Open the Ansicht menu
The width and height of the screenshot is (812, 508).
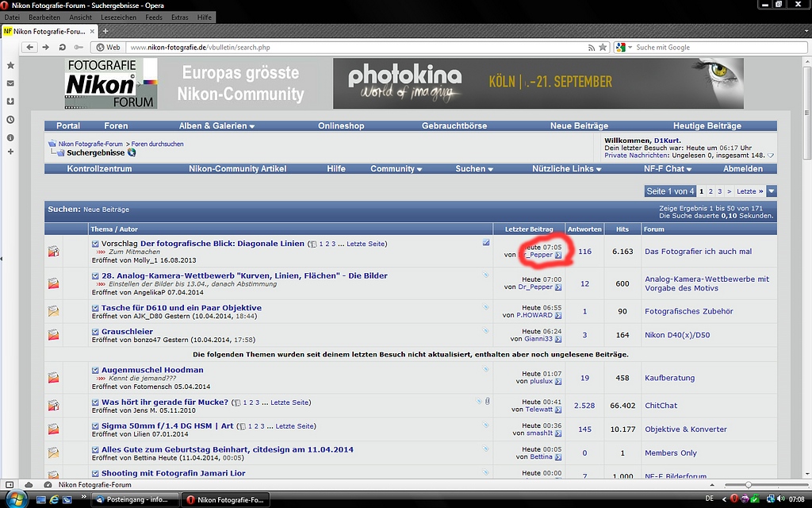(80, 17)
